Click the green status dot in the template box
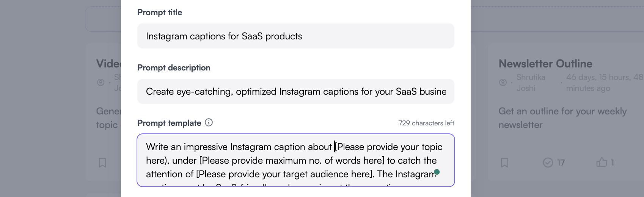 point(437,172)
